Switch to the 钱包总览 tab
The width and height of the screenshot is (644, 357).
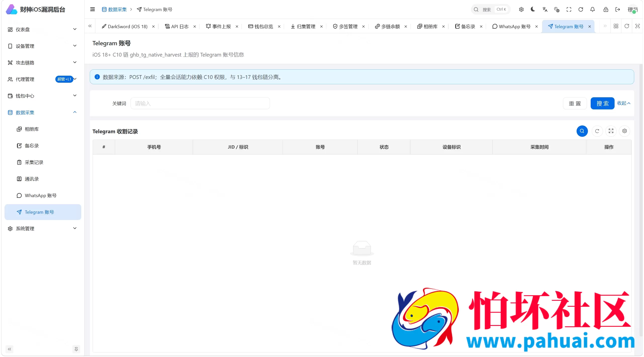pos(261,26)
